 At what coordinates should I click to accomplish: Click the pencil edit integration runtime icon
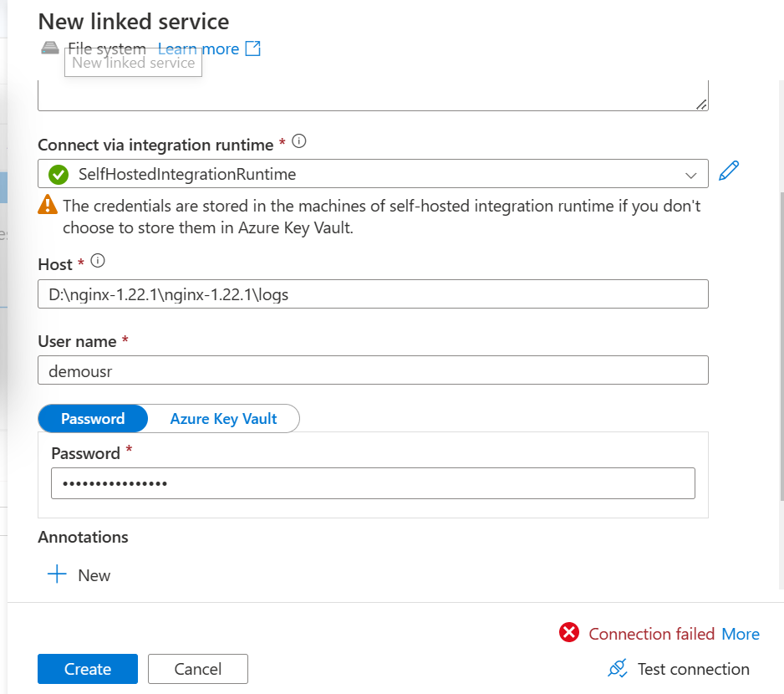click(x=729, y=171)
